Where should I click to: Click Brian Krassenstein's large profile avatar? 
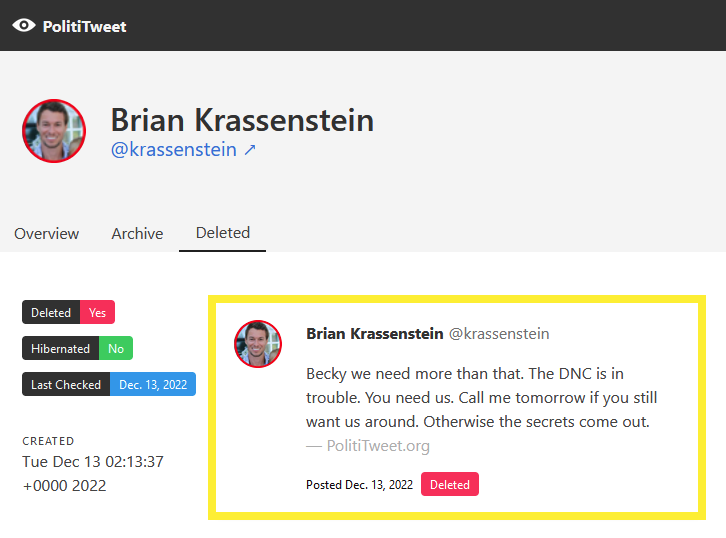coord(54,131)
